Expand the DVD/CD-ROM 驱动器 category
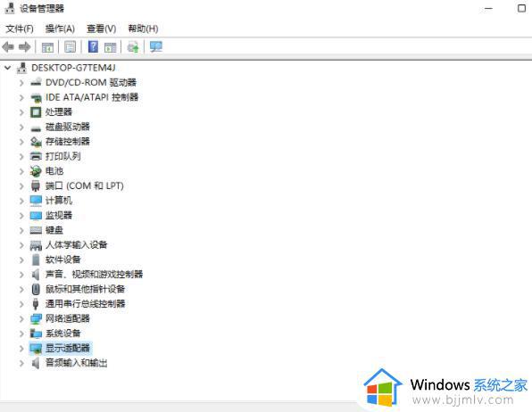Image resolution: width=532 pixels, height=412 pixels. (21, 83)
